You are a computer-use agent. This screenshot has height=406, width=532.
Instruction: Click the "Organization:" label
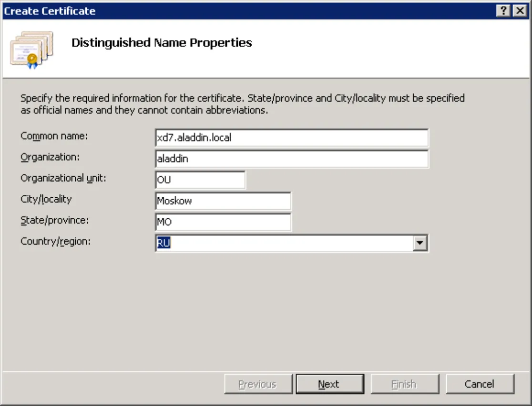[50, 157]
